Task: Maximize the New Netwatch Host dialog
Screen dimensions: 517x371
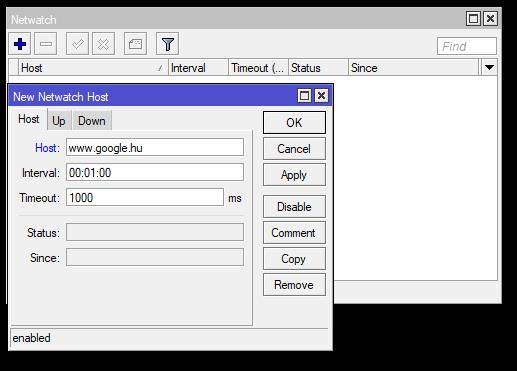Action: [304, 96]
